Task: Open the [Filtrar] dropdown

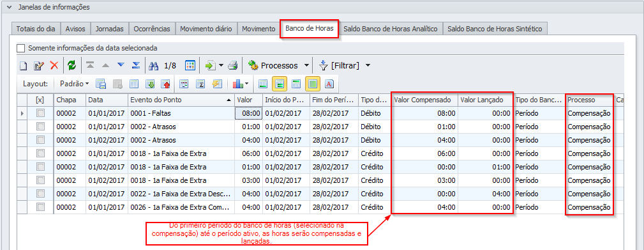Action: pos(368,65)
